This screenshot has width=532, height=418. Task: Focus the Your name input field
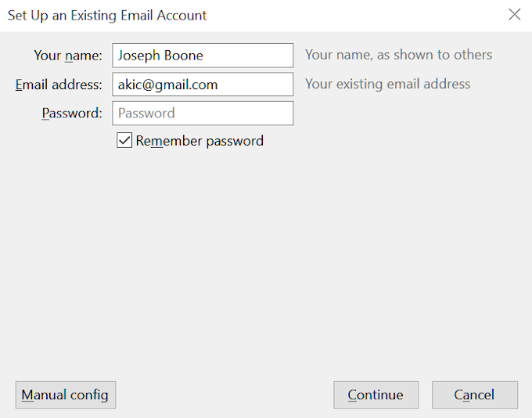click(x=203, y=56)
